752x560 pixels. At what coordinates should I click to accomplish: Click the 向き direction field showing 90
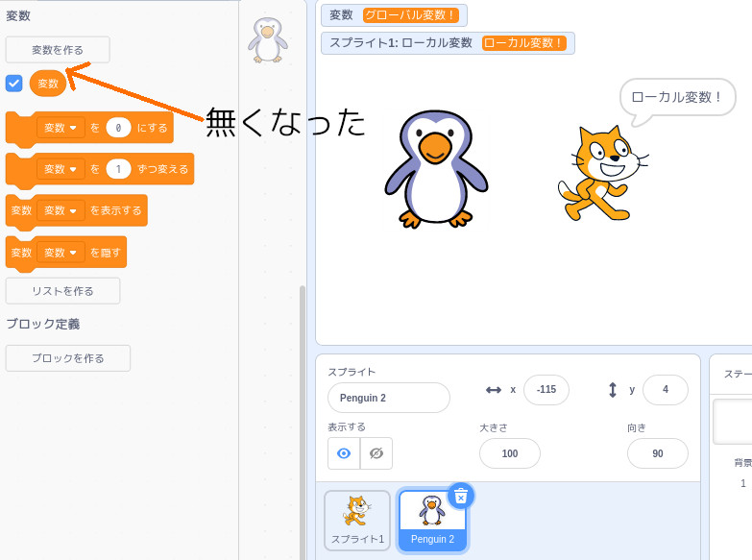658,453
